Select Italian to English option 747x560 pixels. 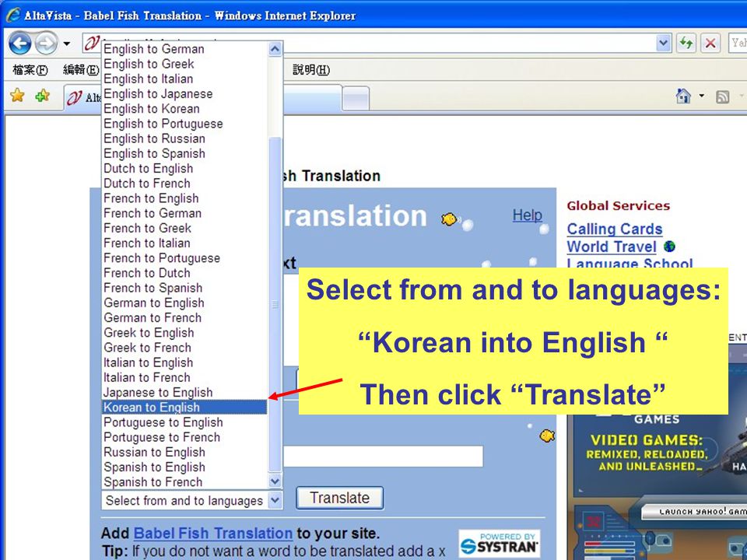coord(185,362)
